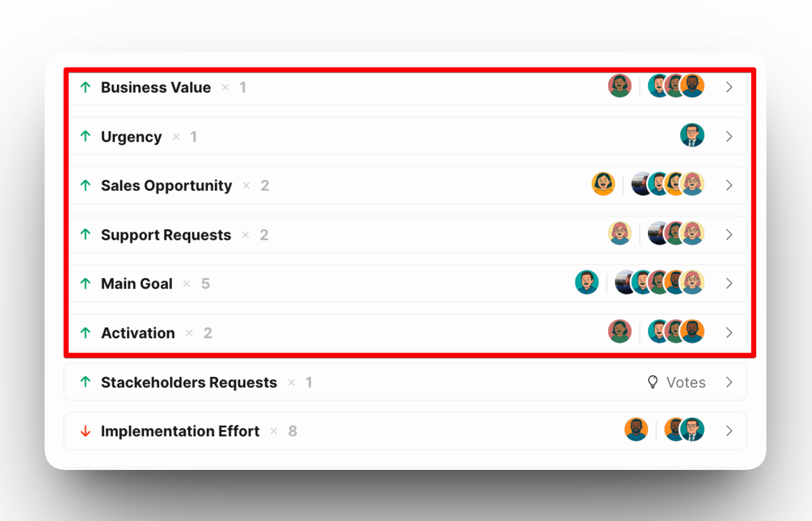This screenshot has width=812, height=521.
Task: Click the first avatar in Implementation Effort row
Action: [x=636, y=430]
